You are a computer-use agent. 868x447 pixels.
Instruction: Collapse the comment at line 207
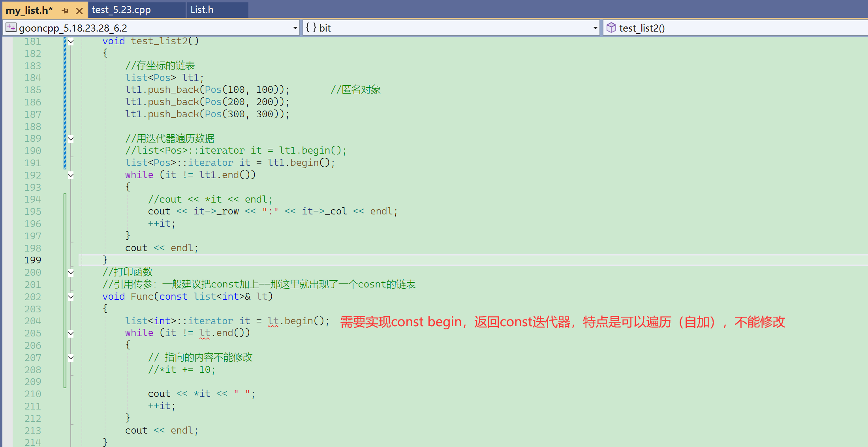point(71,358)
